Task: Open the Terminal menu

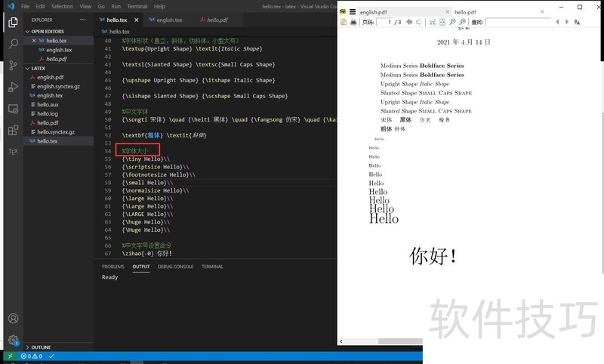Action: coord(137,6)
